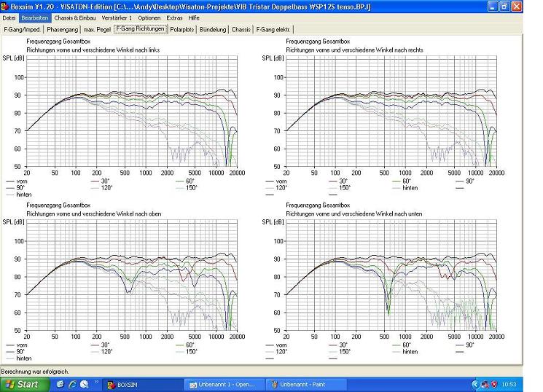The height and width of the screenshot is (392, 543).
Task: Switch to the Polarplots tab
Action: click(x=182, y=30)
